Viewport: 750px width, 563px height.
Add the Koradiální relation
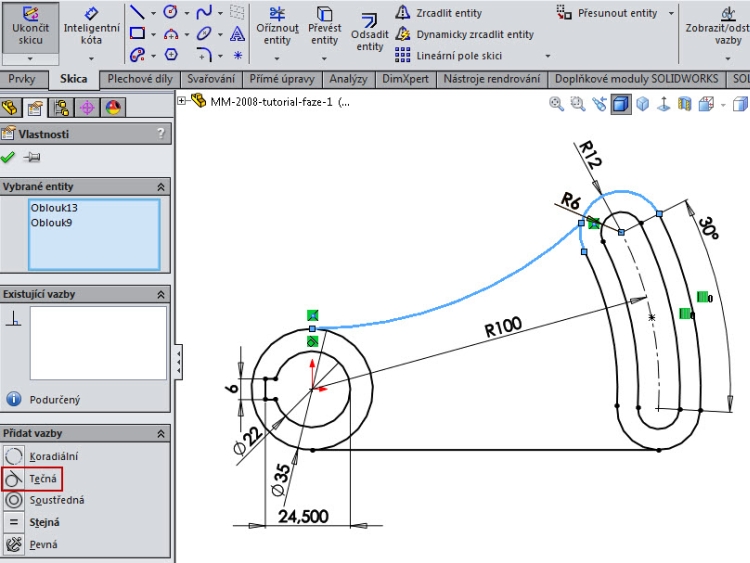[40, 456]
